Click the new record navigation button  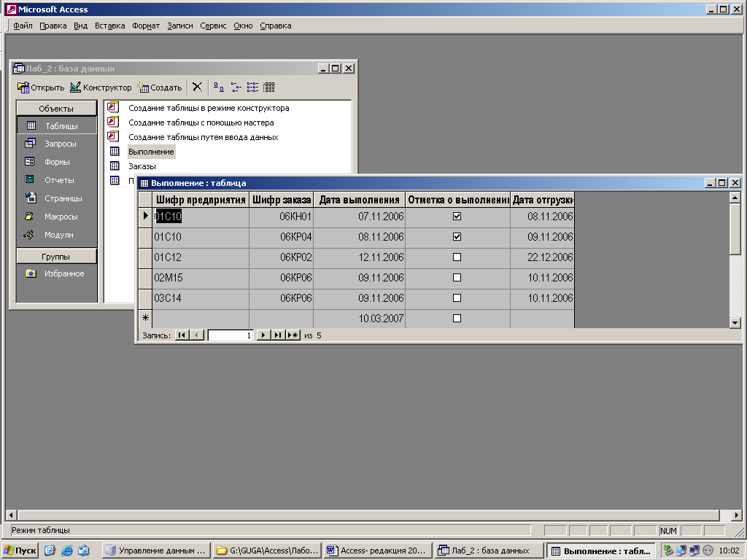coord(293,335)
